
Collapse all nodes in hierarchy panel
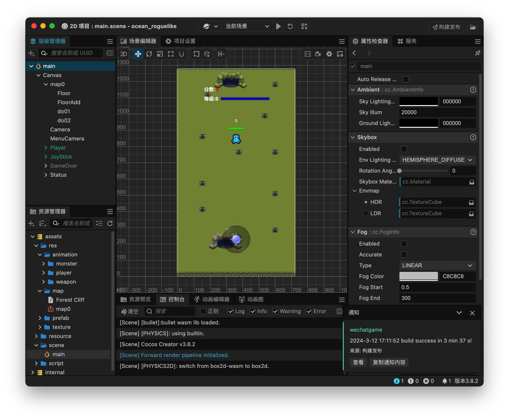tap(110, 53)
